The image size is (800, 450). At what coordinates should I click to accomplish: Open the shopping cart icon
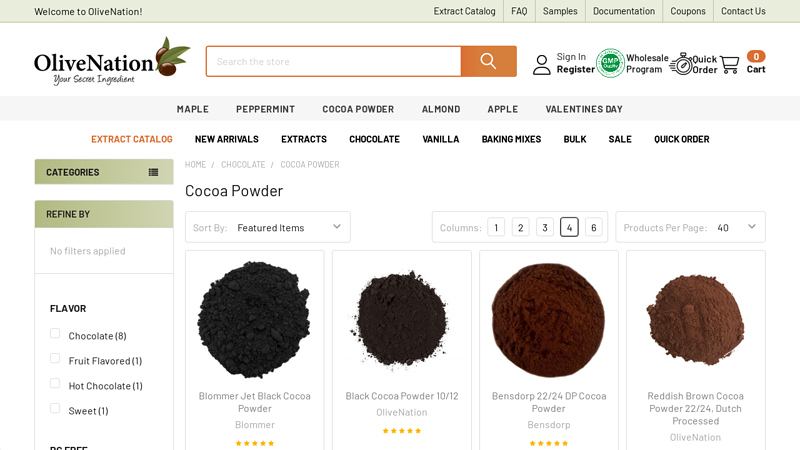(x=730, y=64)
